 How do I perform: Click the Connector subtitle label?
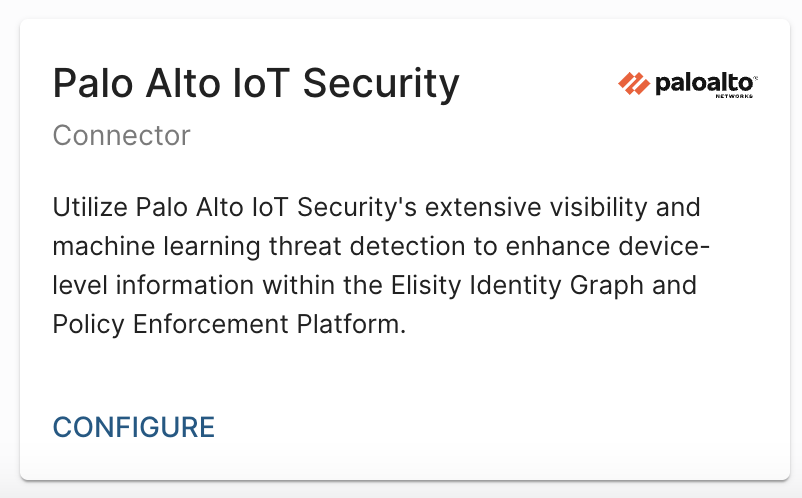click(x=121, y=135)
